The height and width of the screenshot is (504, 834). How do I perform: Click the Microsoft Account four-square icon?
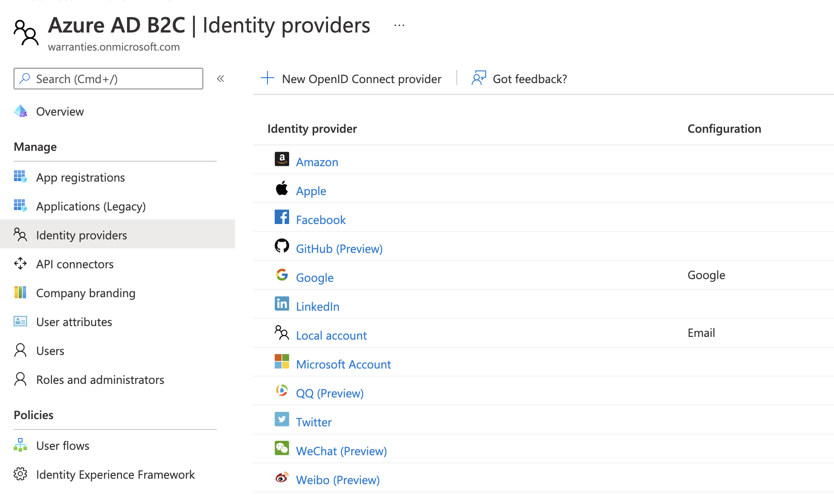point(282,361)
